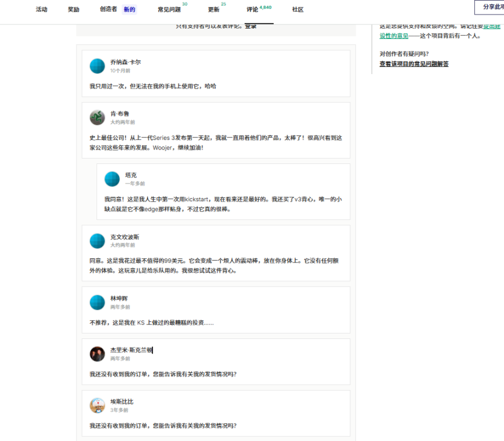Click the comment starting 史上最佳公司

point(216,143)
